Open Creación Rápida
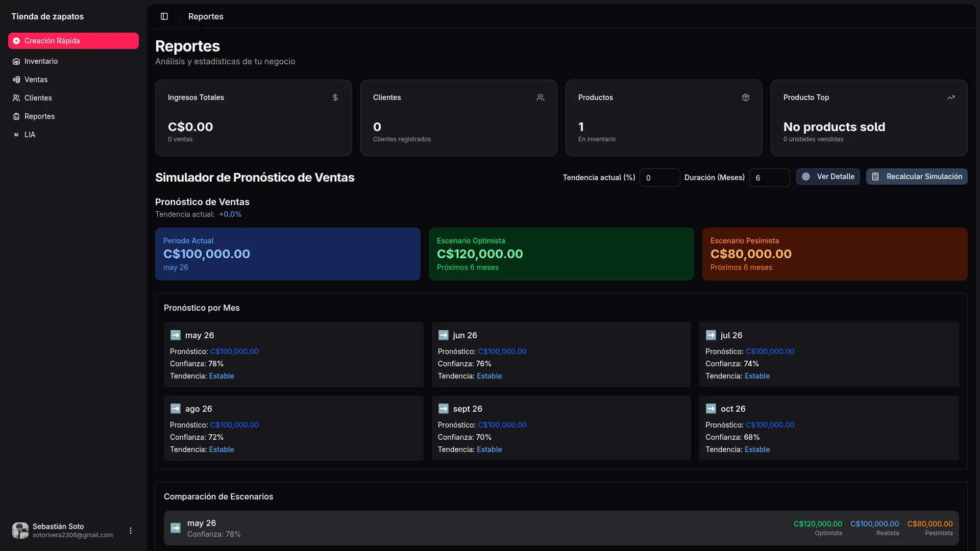980x551 pixels. pyautogui.click(x=73, y=41)
